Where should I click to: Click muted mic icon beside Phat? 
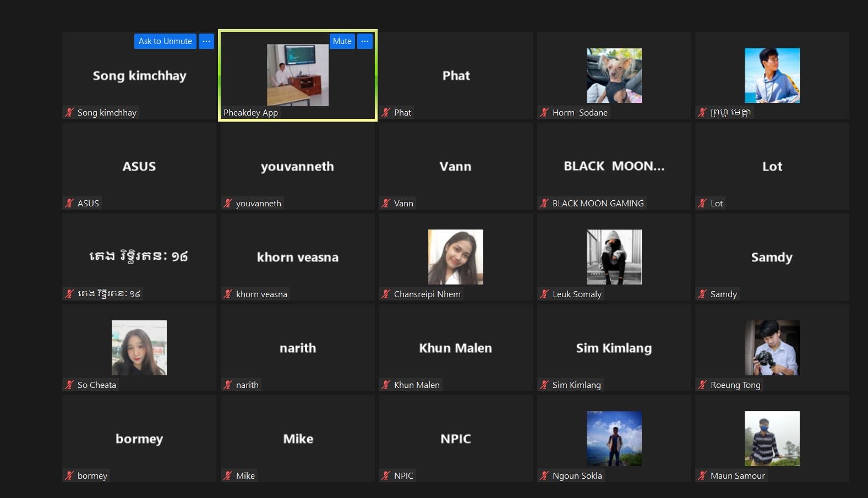386,113
